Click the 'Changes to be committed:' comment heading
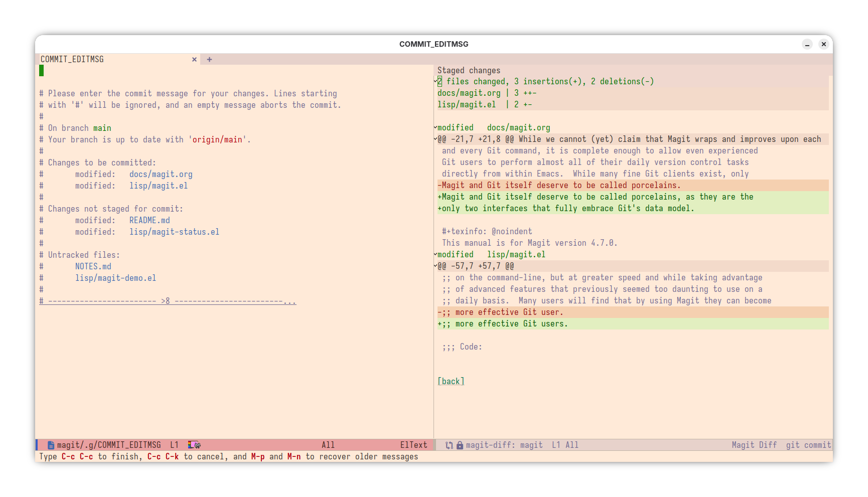This screenshot has width=868, height=497. coord(102,162)
